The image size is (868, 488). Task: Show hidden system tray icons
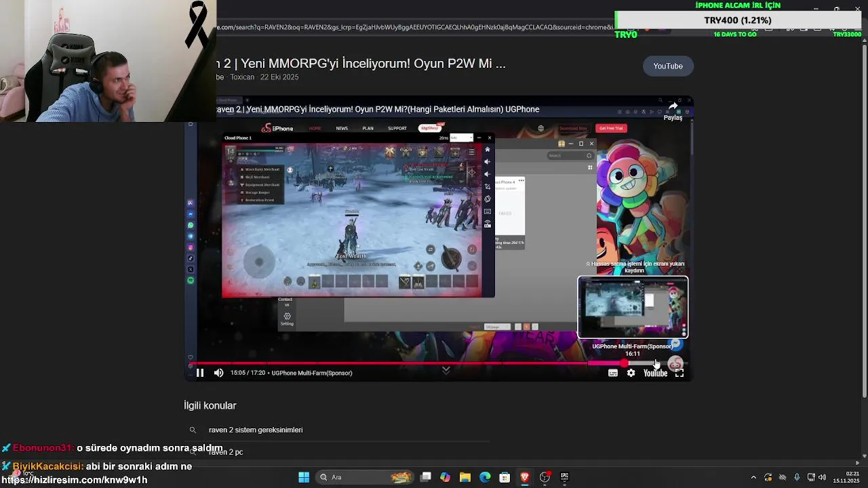(x=753, y=477)
